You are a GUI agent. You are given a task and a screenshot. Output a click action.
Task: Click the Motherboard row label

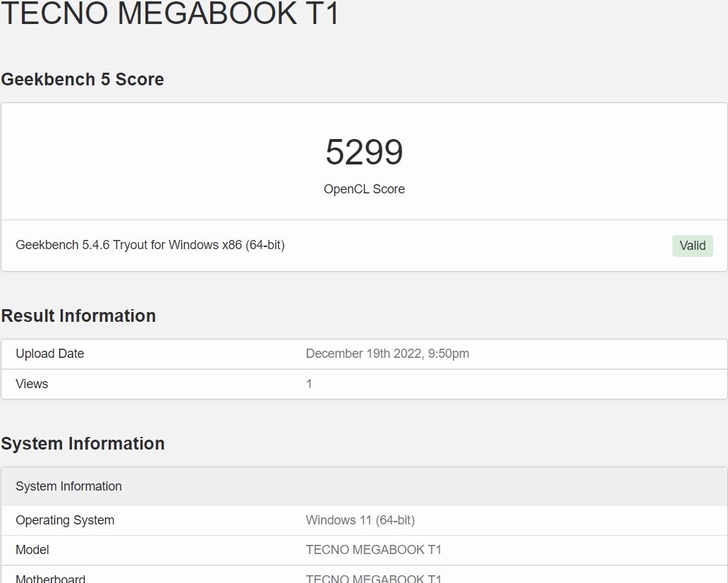[51, 578]
